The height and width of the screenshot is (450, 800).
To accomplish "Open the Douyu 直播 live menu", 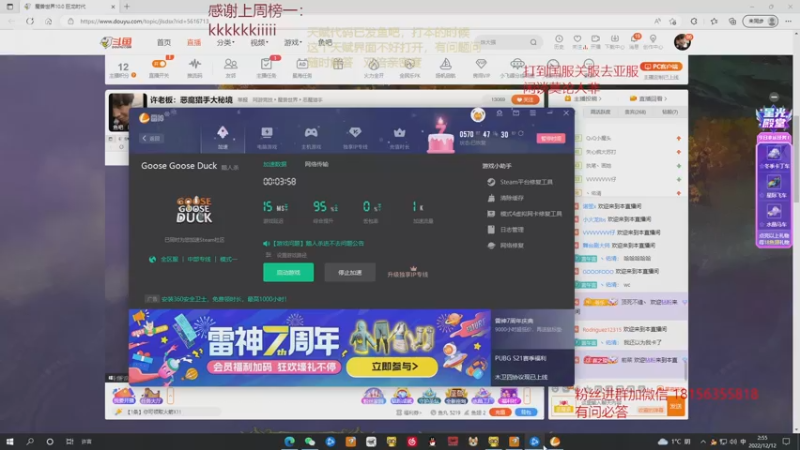I will pos(194,42).
